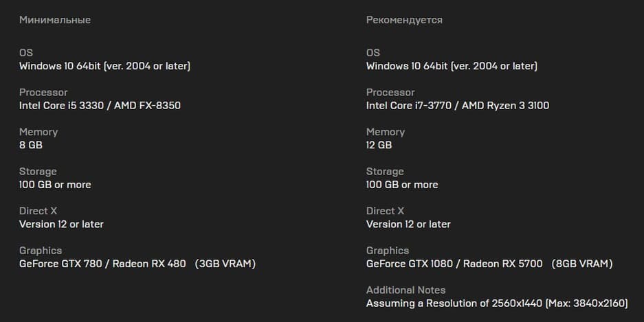Click the "Рекомендуется" heading

click(404, 20)
